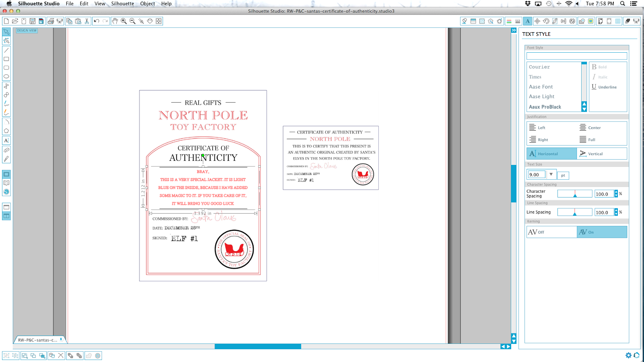Zoom out with the magnifier minus icon

click(132, 21)
